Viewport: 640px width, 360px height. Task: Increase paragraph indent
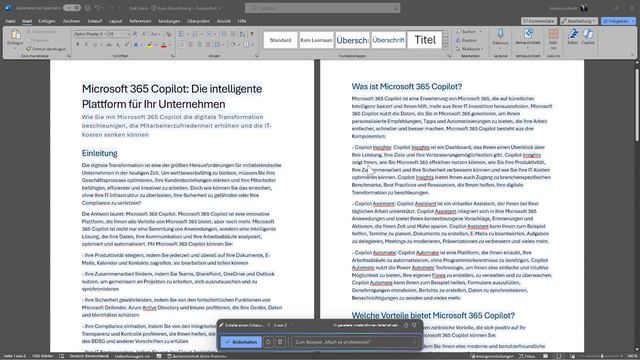pyautogui.click(x=233, y=34)
